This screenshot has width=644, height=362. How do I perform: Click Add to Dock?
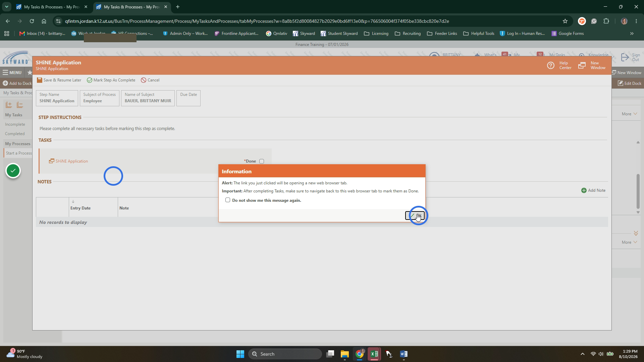point(17,83)
